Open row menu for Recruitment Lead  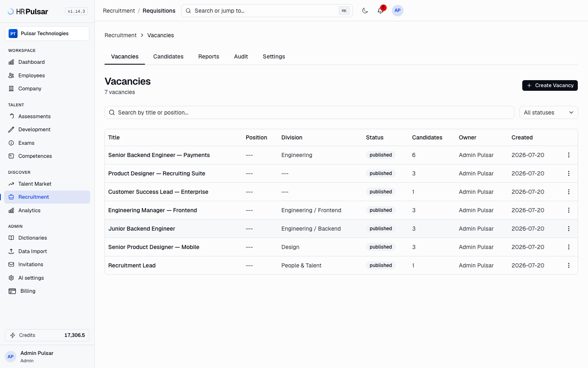coord(569,265)
